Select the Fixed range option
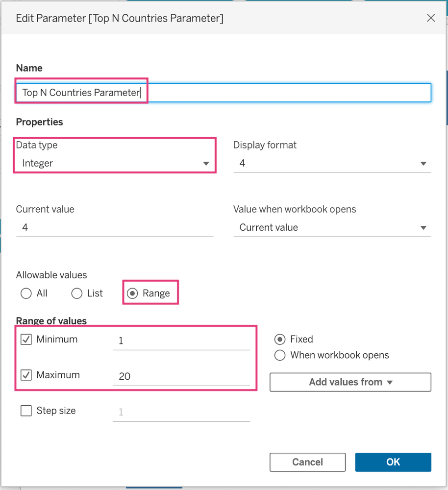Screen dimensions: 448x490 click(x=279, y=339)
